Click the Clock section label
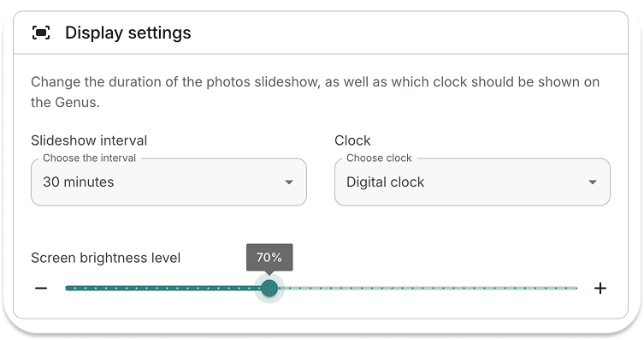The image size is (644, 340). [x=352, y=140]
